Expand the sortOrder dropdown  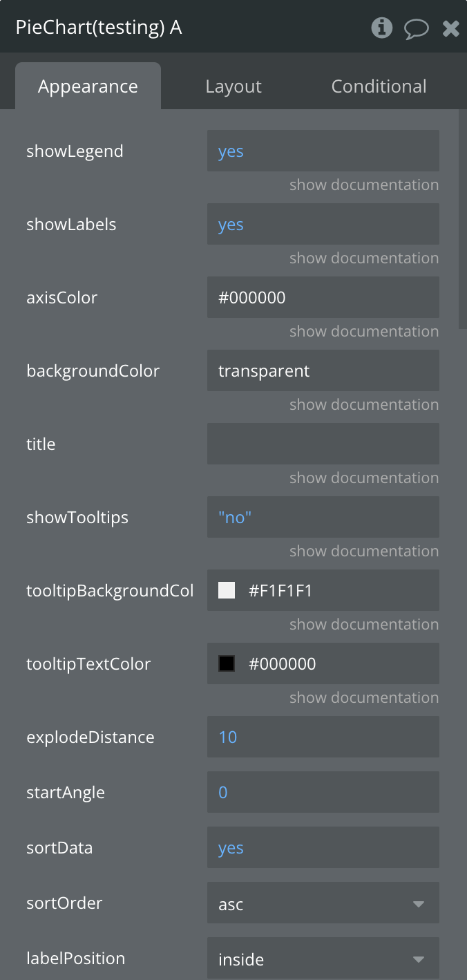coord(323,903)
